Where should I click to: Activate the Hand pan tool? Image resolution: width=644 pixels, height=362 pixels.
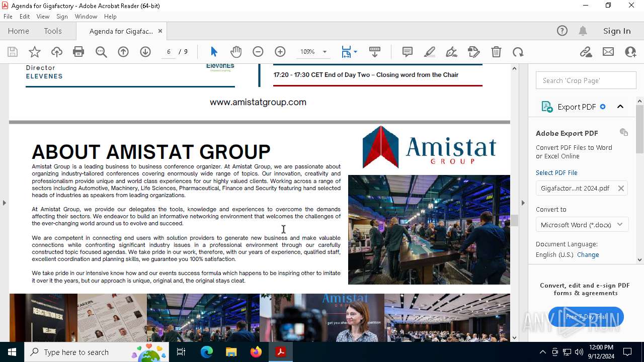pos(236,52)
